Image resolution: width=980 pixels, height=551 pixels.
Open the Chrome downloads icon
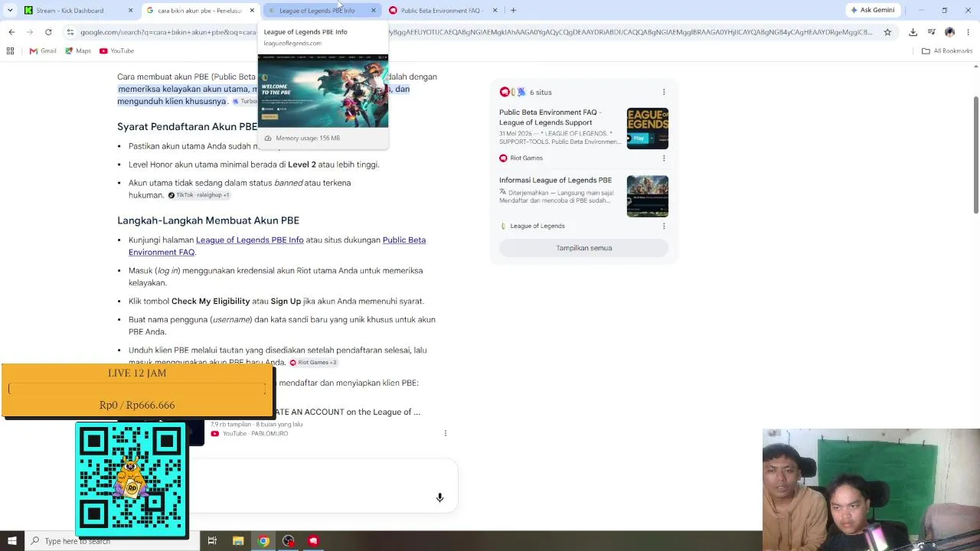(x=913, y=32)
